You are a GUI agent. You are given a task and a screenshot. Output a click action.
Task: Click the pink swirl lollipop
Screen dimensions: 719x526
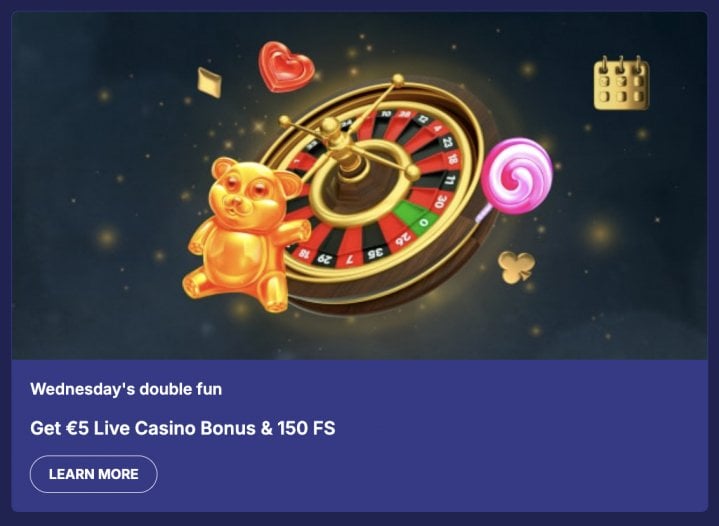(517, 176)
